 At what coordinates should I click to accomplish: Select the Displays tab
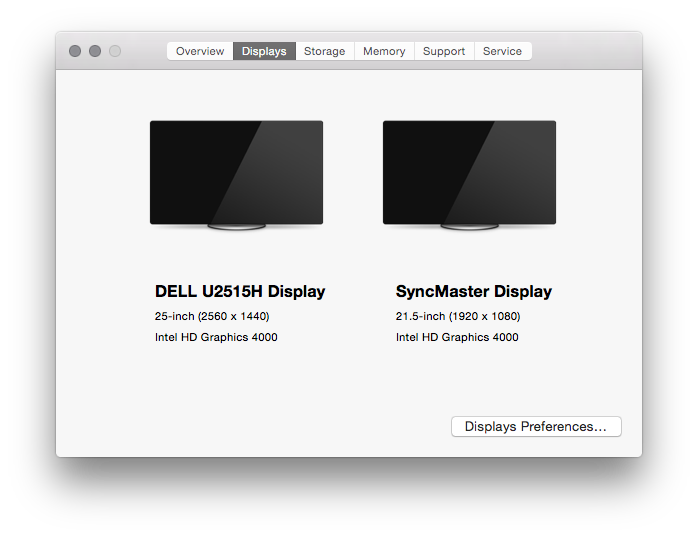click(x=264, y=51)
